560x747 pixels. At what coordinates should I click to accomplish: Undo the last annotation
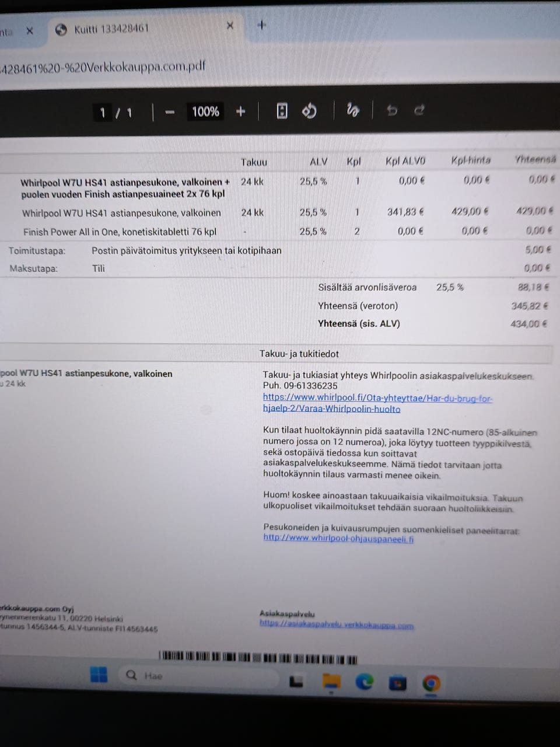tap(391, 110)
